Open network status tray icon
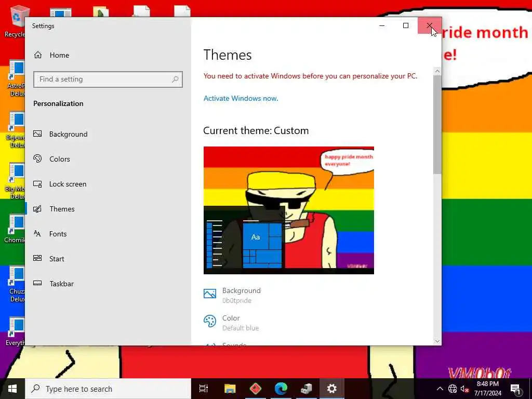The image size is (532, 399). click(453, 389)
